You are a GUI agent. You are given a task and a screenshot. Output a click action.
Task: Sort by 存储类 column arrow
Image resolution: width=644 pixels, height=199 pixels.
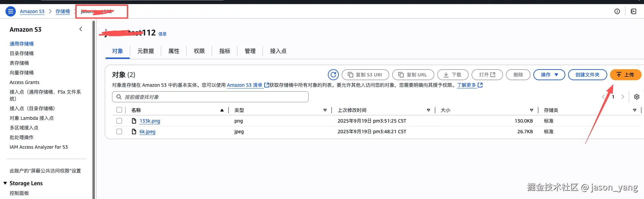634,110
